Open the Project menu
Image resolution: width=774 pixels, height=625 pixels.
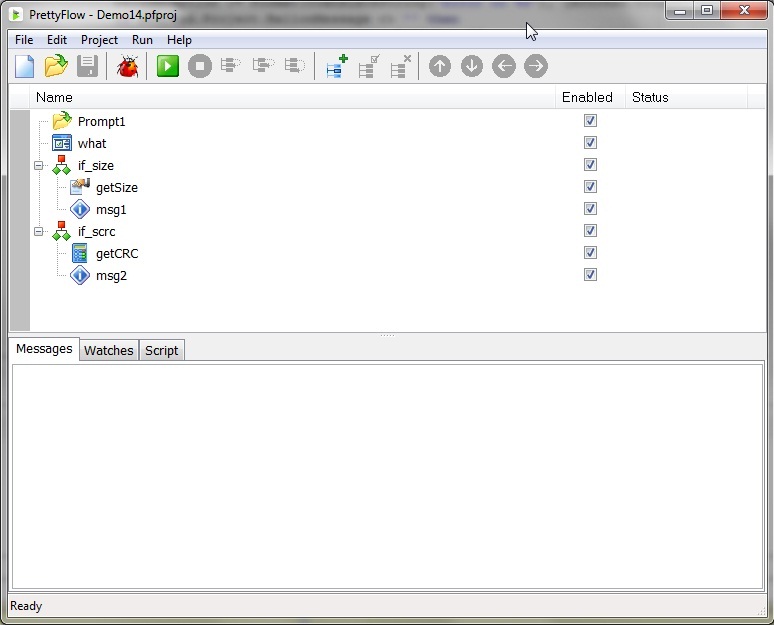pos(99,40)
